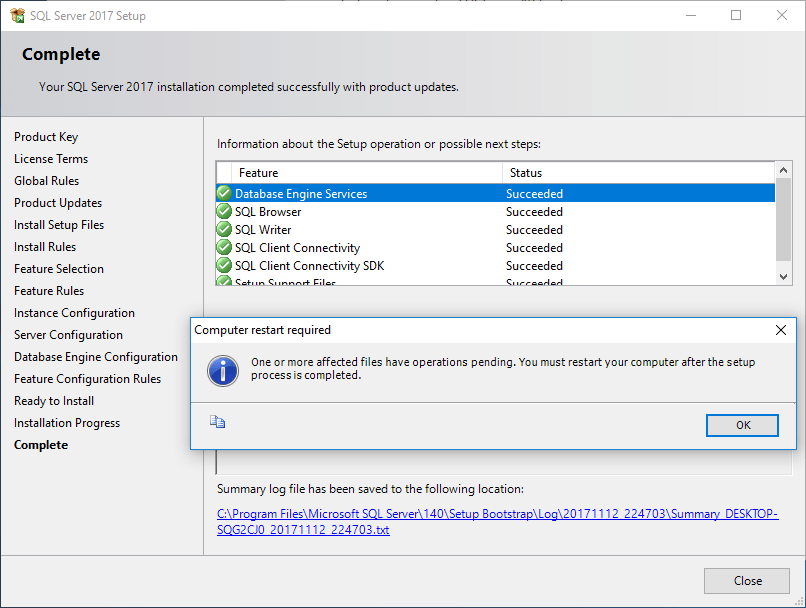The width and height of the screenshot is (806, 608).
Task: Copy dialog message using the copy icon
Action: (217, 422)
